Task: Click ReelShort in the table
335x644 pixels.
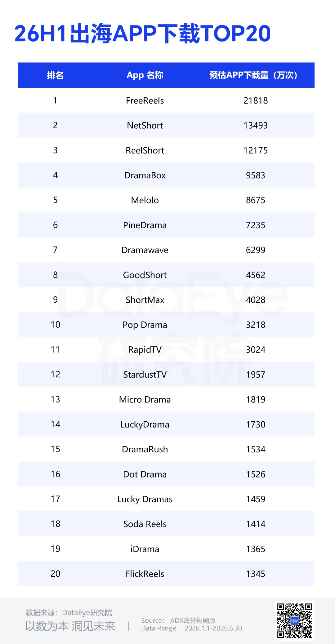Action: click(x=145, y=150)
